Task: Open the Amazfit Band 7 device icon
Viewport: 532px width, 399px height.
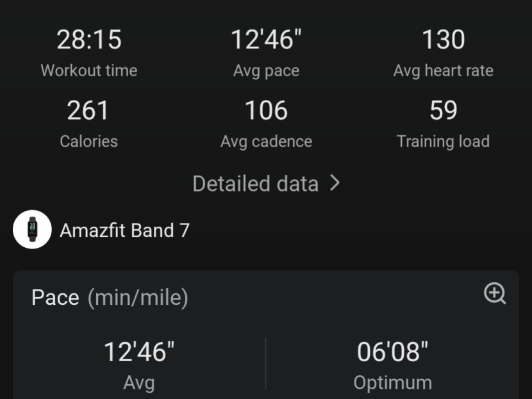Action: click(32, 229)
